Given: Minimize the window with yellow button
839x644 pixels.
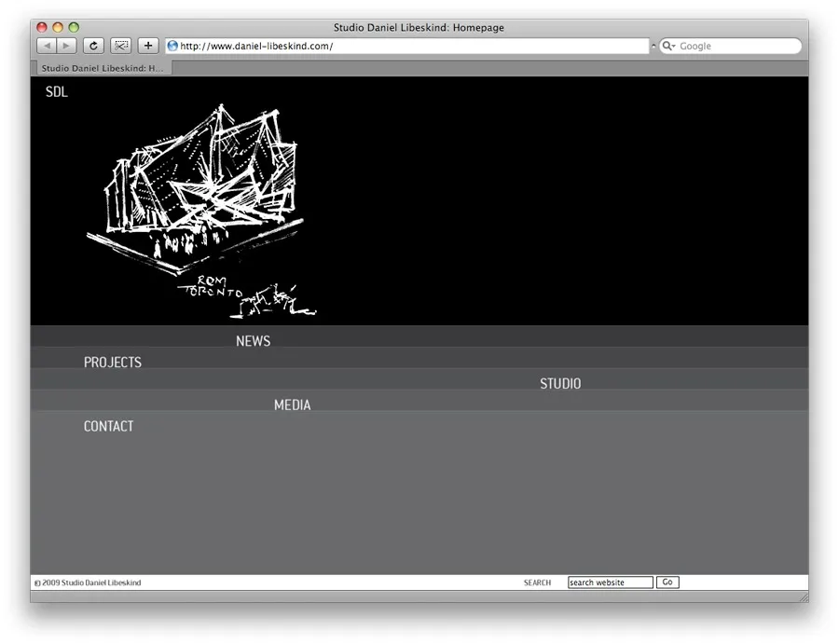Looking at the screenshot, I should (x=58, y=27).
